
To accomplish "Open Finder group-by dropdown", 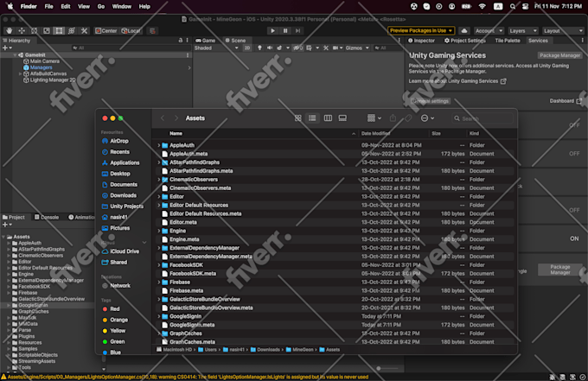I will point(374,118).
